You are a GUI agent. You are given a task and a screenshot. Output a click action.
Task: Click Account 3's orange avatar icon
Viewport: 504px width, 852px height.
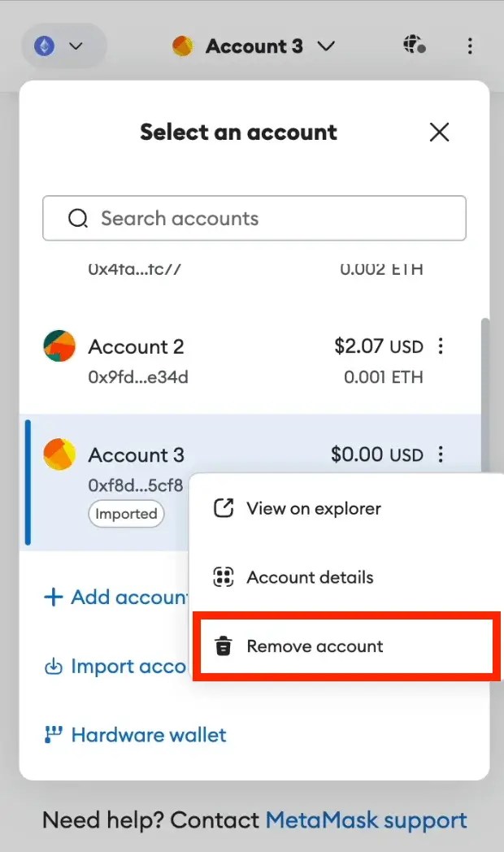59,454
